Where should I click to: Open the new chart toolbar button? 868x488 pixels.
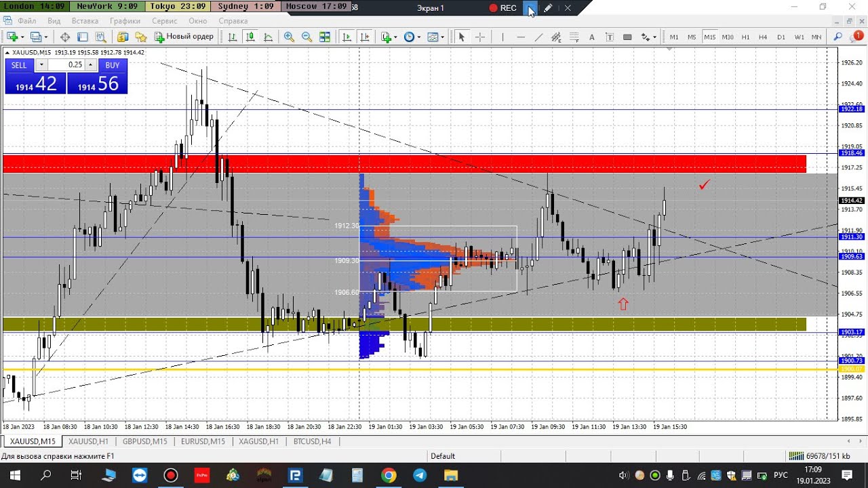(x=13, y=37)
